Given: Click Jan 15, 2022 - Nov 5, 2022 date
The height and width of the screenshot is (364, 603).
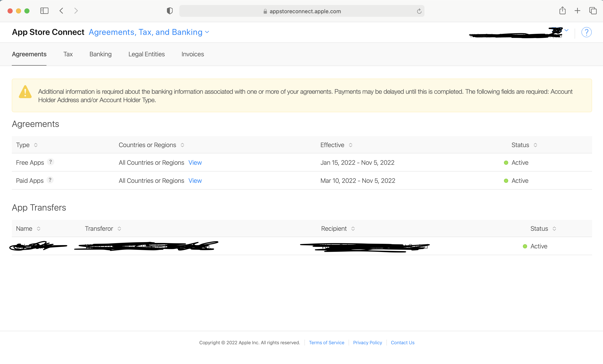Looking at the screenshot, I should point(357,162).
